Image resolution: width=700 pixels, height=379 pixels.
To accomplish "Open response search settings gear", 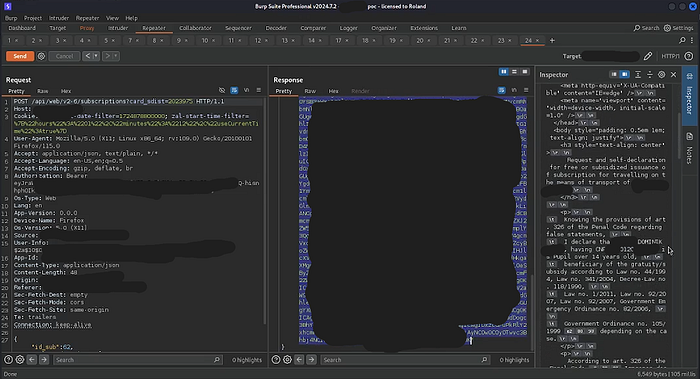I will [288, 359].
